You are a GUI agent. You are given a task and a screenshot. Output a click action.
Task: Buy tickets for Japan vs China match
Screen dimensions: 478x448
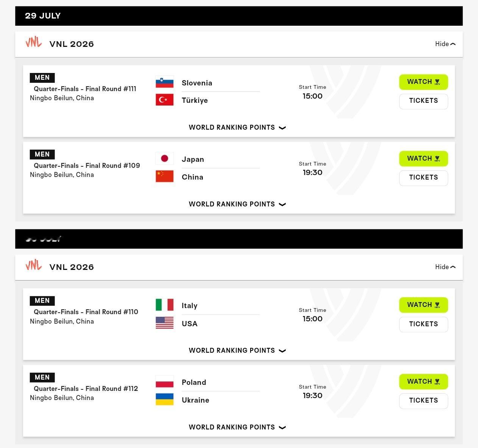click(x=424, y=178)
